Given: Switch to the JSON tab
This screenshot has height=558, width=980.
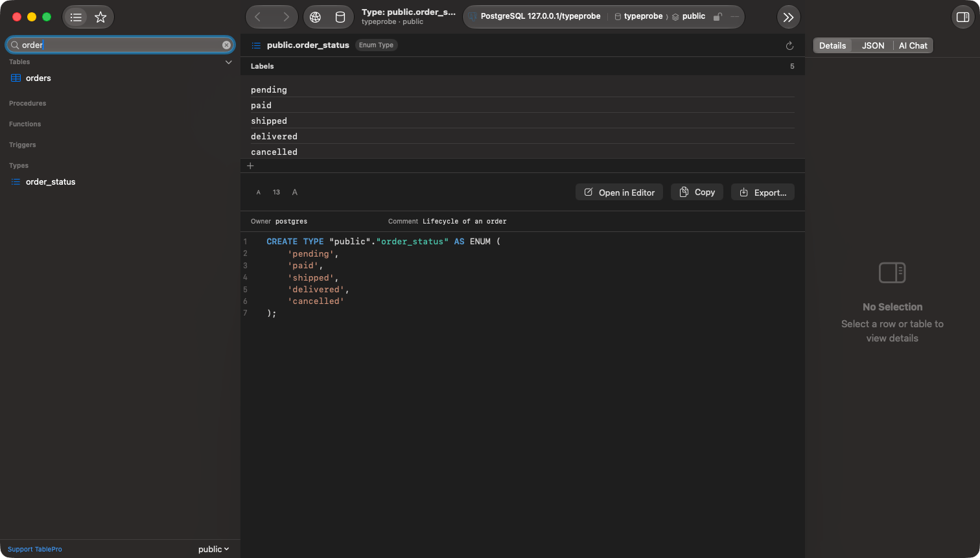Looking at the screenshot, I should [872, 45].
